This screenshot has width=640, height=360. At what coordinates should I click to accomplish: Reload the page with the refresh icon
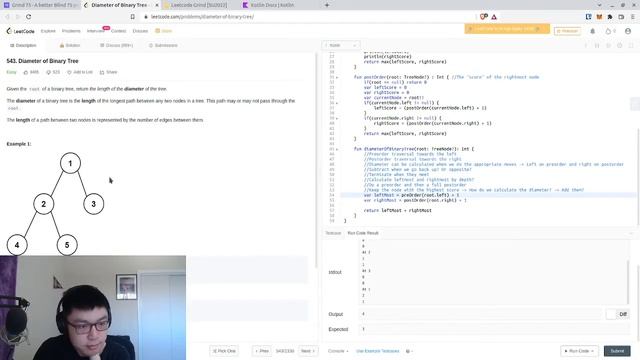(x=29, y=17)
